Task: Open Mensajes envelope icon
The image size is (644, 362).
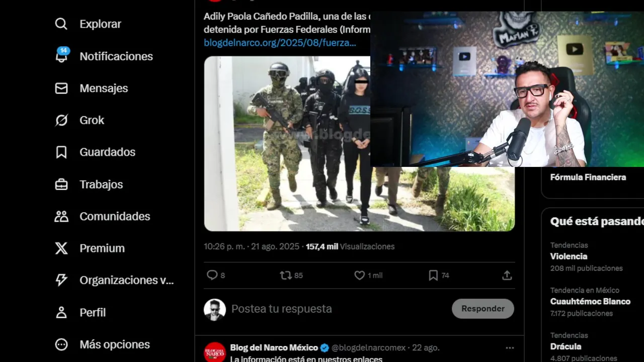Action: 61,88
